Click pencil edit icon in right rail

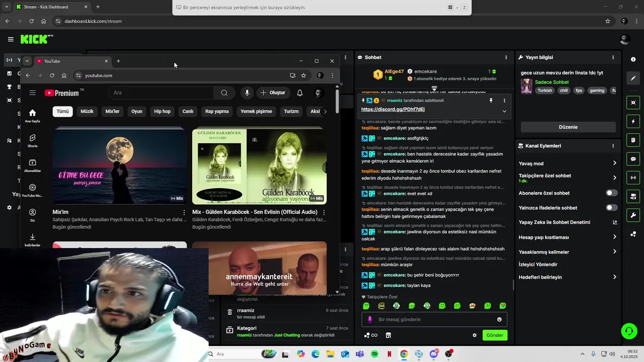[x=633, y=78]
